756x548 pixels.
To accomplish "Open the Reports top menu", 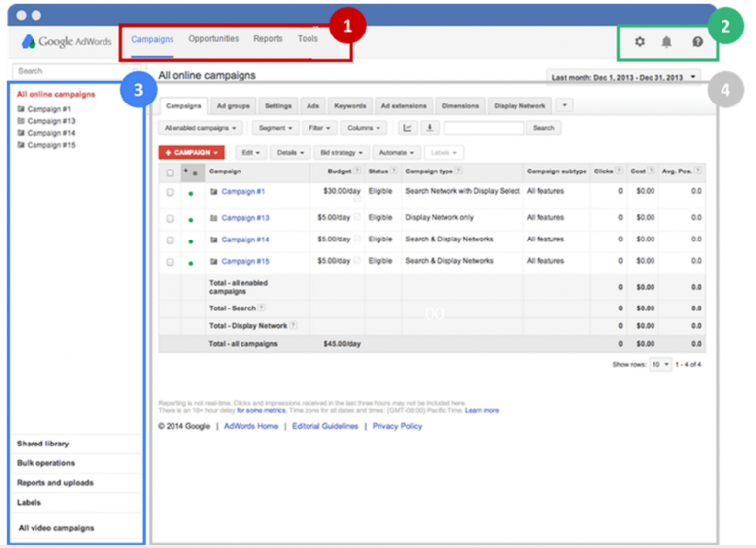I will tap(267, 39).
